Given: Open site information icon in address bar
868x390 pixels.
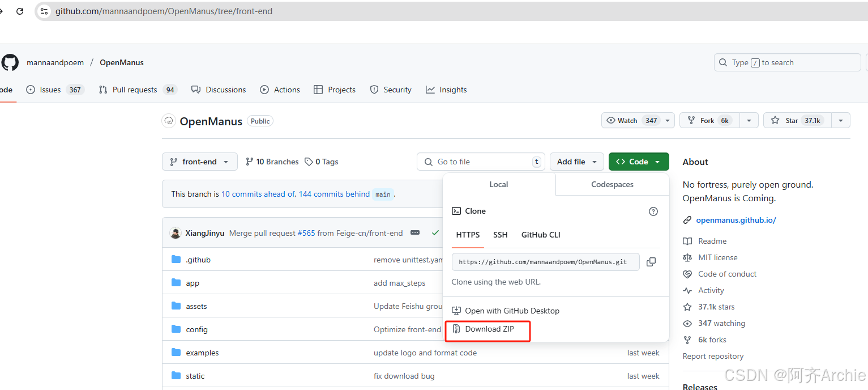Looking at the screenshot, I should tap(44, 11).
